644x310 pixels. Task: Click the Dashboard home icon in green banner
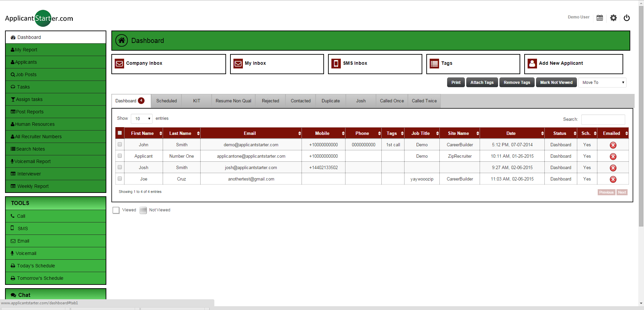(121, 41)
